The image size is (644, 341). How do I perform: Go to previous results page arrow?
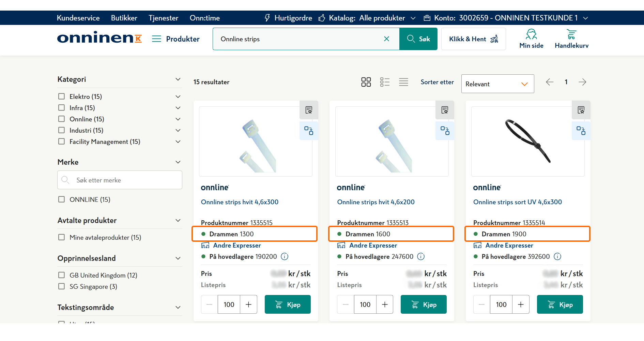point(550,82)
